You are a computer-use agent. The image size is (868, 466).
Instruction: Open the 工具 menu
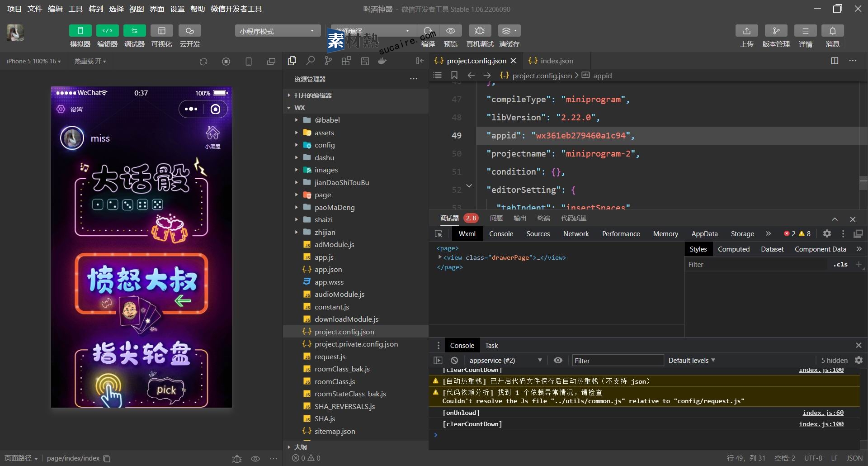[x=75, y=9]
